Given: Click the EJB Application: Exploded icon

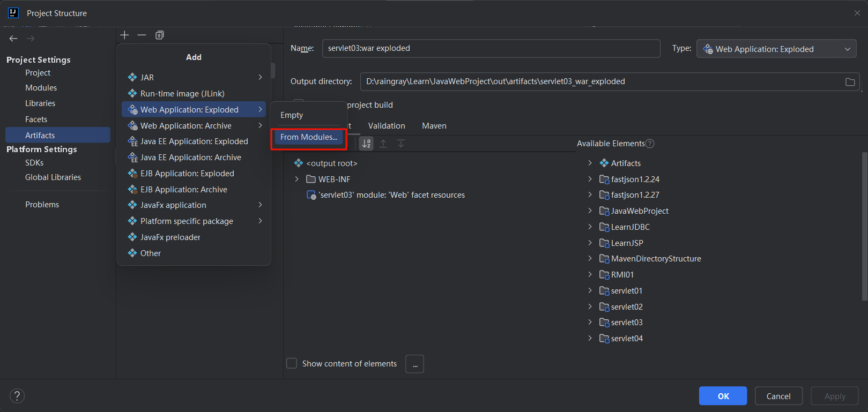Looking at the screenshot, I should (132, 173).
